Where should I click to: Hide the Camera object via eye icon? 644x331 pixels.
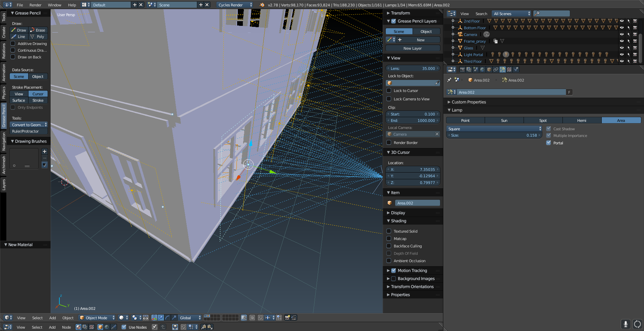[622, 34]
